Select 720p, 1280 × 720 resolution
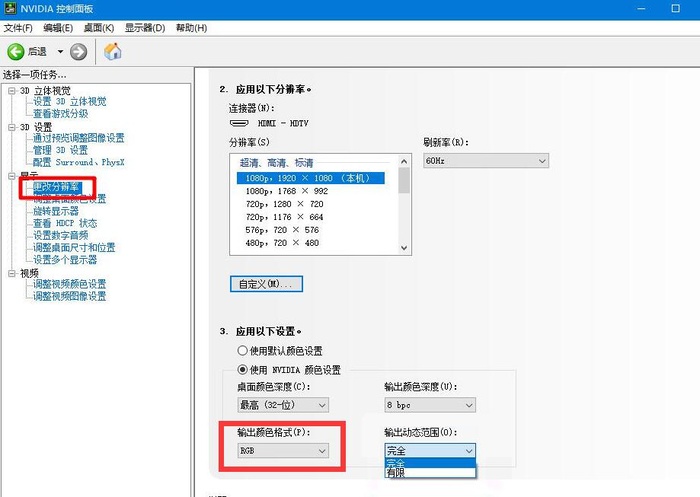 [284, 204]
